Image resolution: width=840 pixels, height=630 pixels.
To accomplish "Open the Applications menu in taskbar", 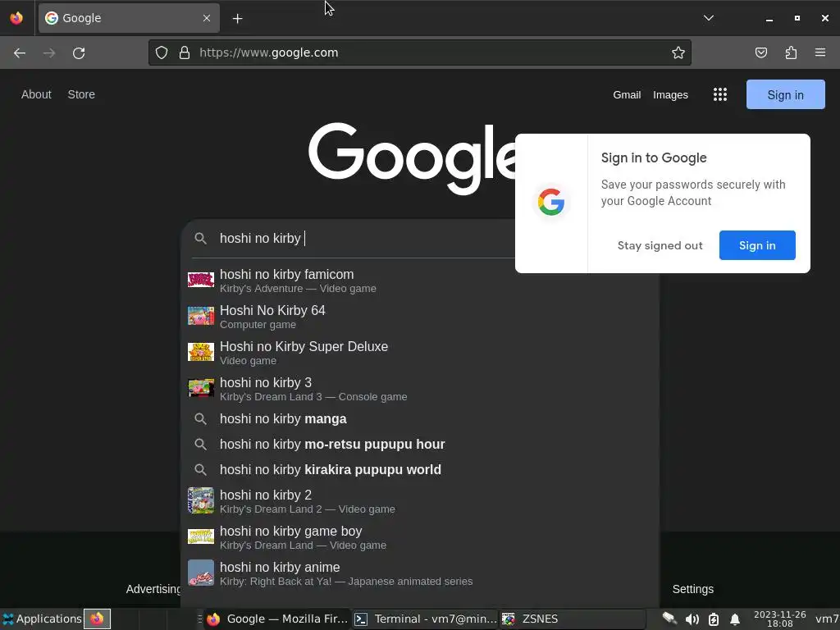I will pos(42,619).
